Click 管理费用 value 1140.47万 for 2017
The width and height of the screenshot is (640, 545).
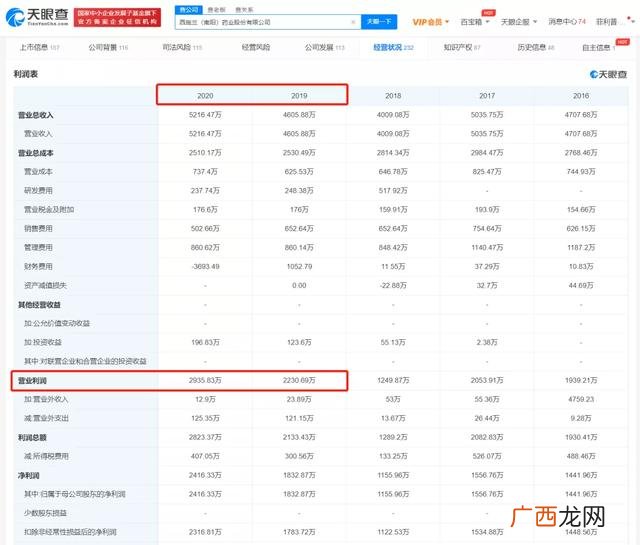487,247
